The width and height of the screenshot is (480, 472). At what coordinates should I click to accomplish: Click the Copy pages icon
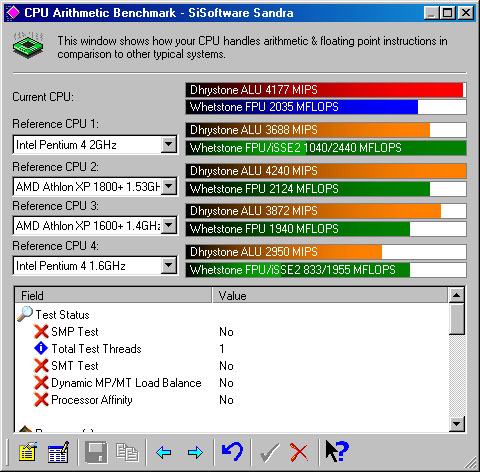[127, 452]
